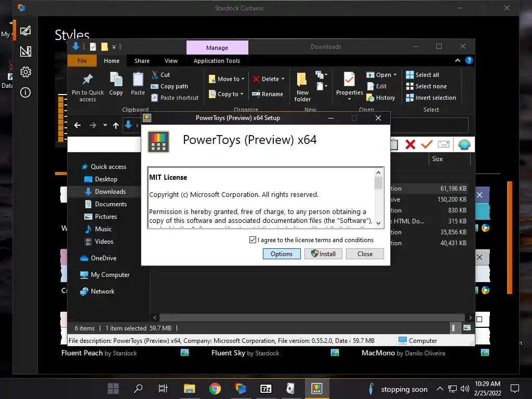This screenshot has width=532, height=399.
Task: Switch to the Home ribbon tab
Action: [x=112, y=61]
